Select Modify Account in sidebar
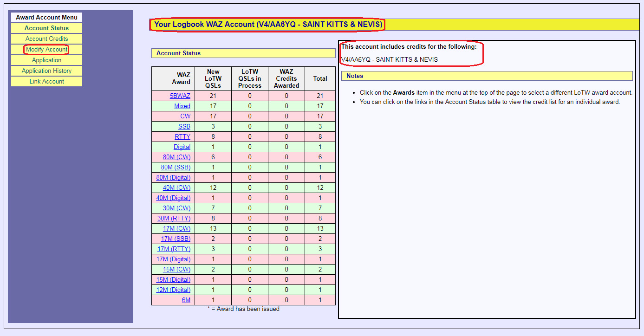Viewport: 644px width, 336px height. [46, 50]
